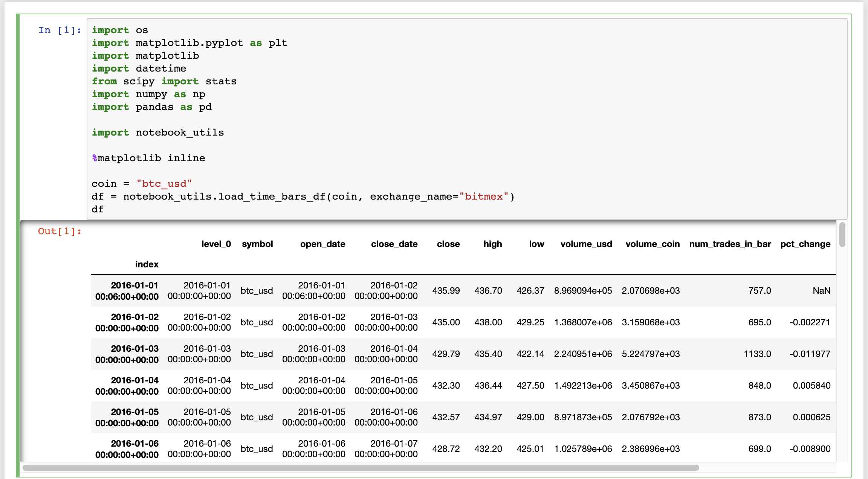The height and width of the screenshot is (479, 868).
Task: Click the In [1] cell prompt
Action: (x=60, y=30)
